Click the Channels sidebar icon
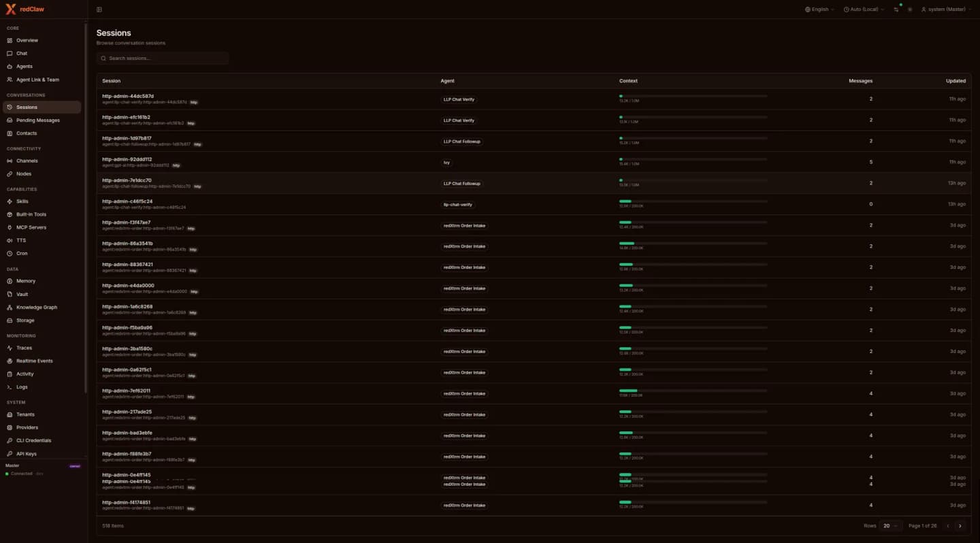The width and height of the screenshot is (980, 543). click(10, 161)
